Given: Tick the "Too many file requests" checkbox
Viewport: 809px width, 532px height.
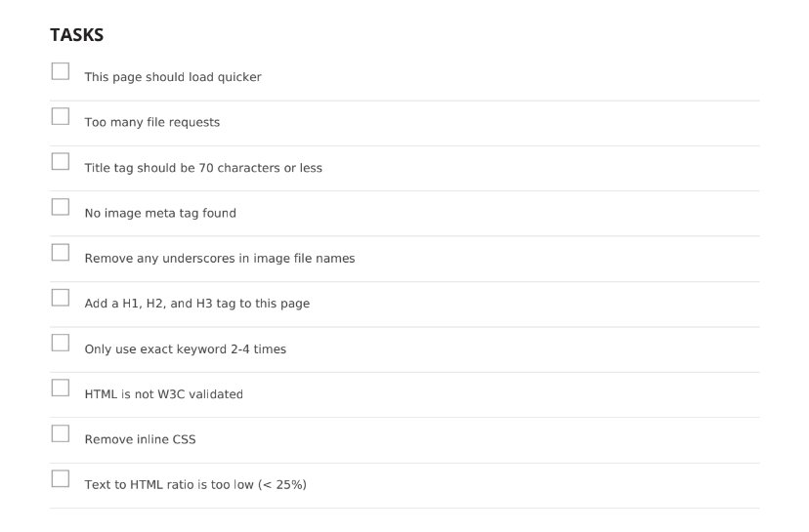Looking at the screenshot, I should (61, 116).
